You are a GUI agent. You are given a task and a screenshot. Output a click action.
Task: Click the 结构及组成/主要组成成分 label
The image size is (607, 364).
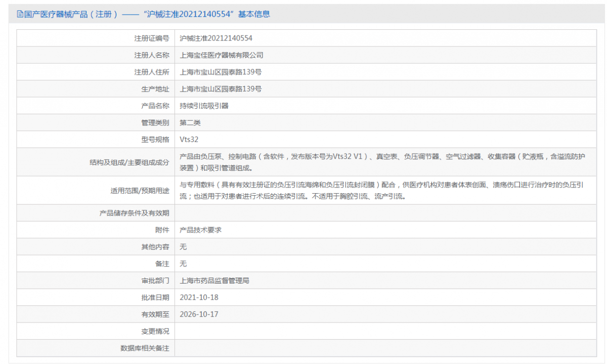(x=129, y=162)
